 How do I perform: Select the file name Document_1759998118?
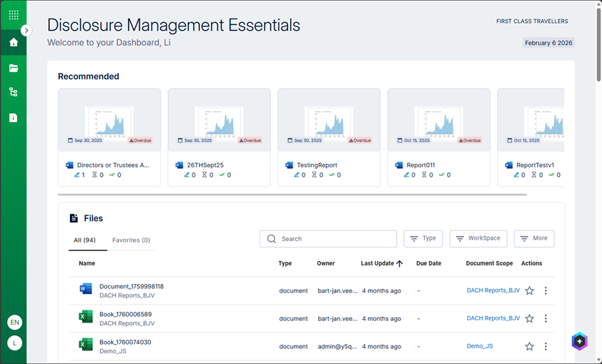tap(132, 287)
